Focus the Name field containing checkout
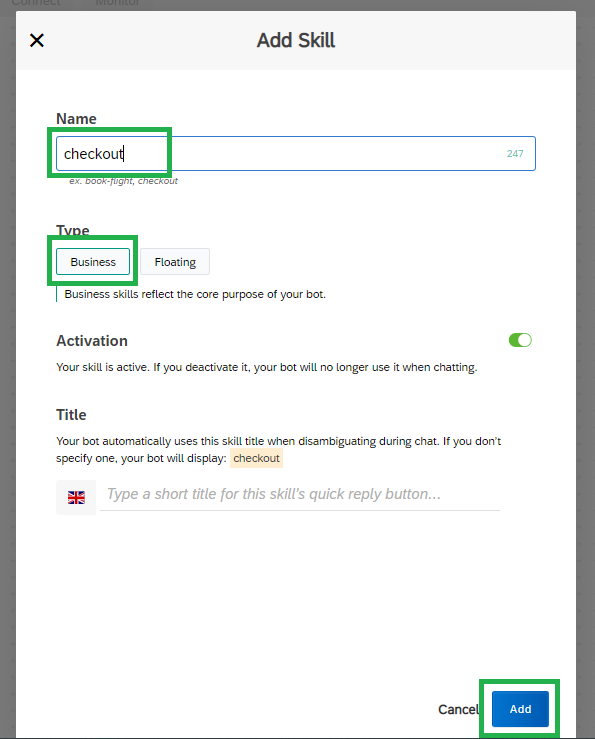595x739 pixels. tap(296, 154)
